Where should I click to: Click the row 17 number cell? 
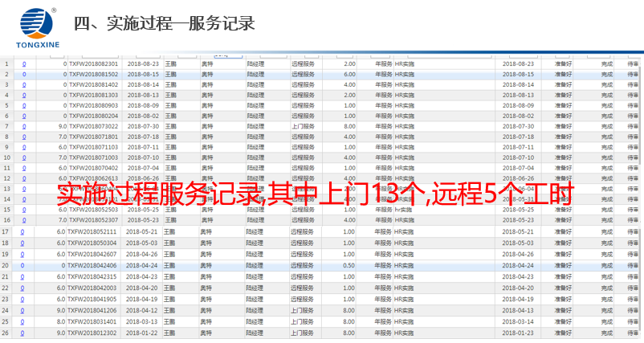point(6,231)
